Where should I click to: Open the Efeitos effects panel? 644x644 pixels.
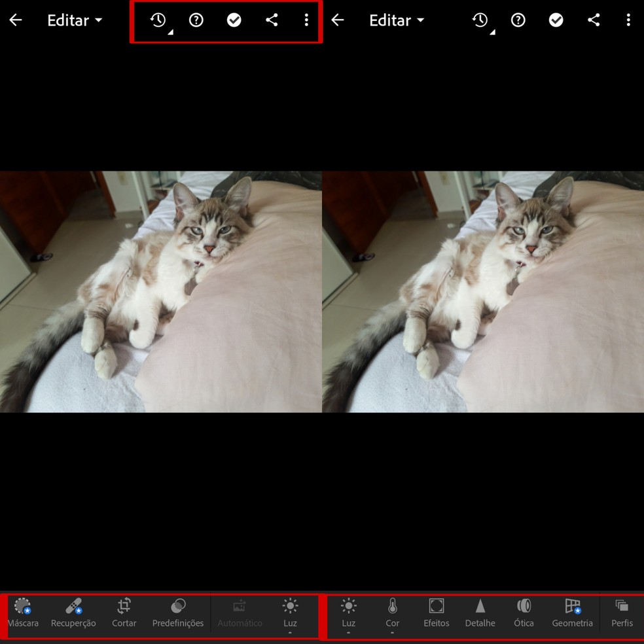[x=436, y=613]
